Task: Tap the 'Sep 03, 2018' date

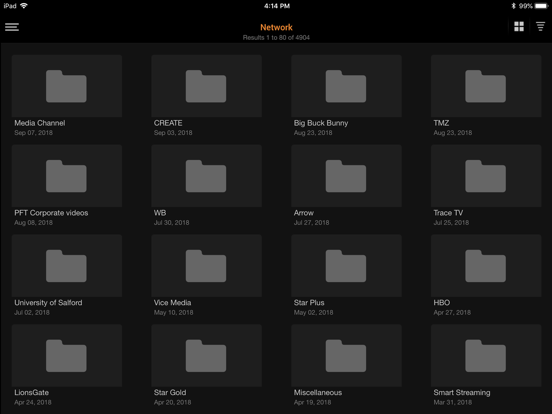Action: pyautogui.click(x=173, y=133)
